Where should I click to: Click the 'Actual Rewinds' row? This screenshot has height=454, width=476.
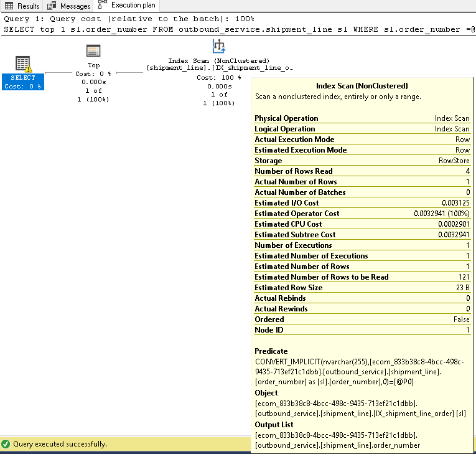pos(362,309)
